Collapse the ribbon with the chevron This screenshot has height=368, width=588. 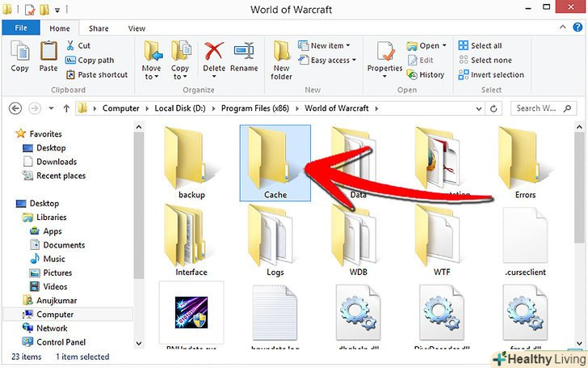[x=563, y=27]
